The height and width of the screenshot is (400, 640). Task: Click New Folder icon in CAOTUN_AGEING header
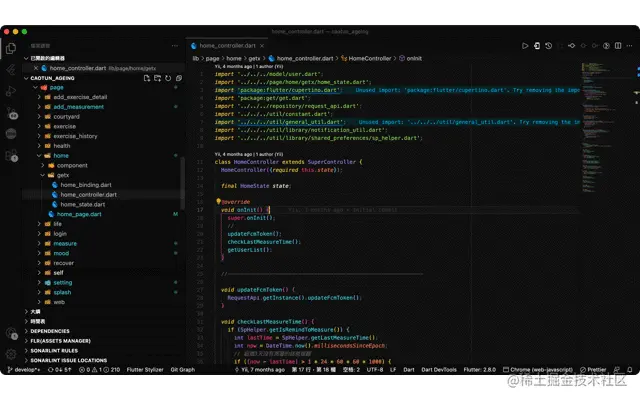coord(158,78)
